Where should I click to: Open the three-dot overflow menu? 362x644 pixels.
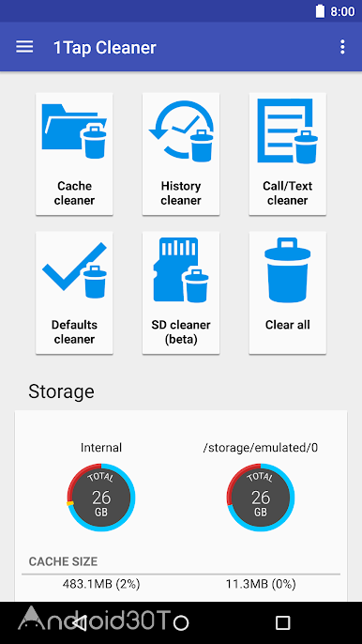click(342, 47)
